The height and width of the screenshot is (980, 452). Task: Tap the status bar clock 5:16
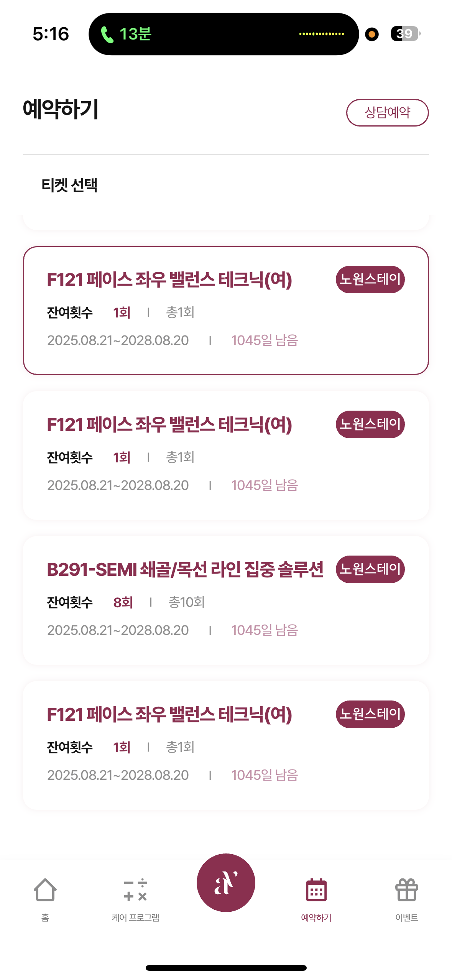(51, 34)
